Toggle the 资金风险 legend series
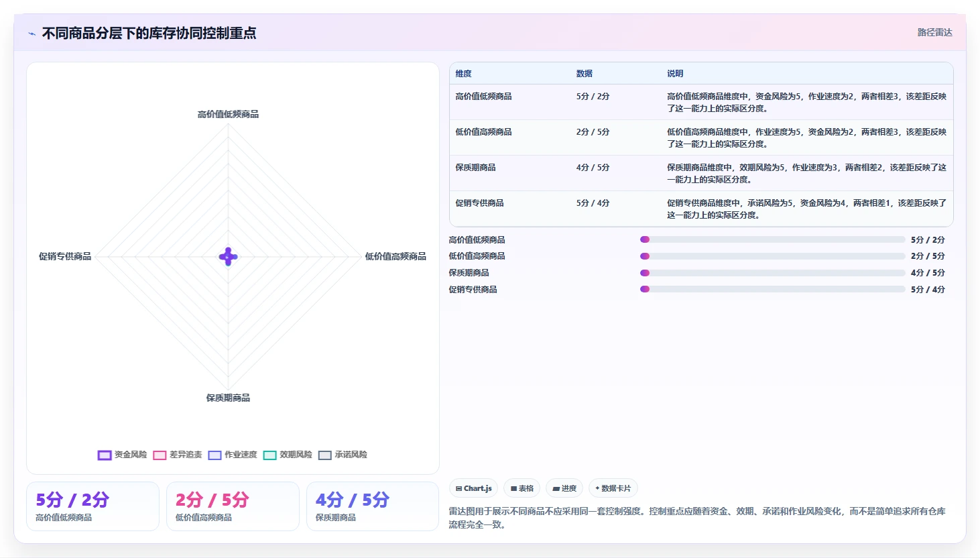The width and height of the screenshot is (980, 558). point(122,455)
